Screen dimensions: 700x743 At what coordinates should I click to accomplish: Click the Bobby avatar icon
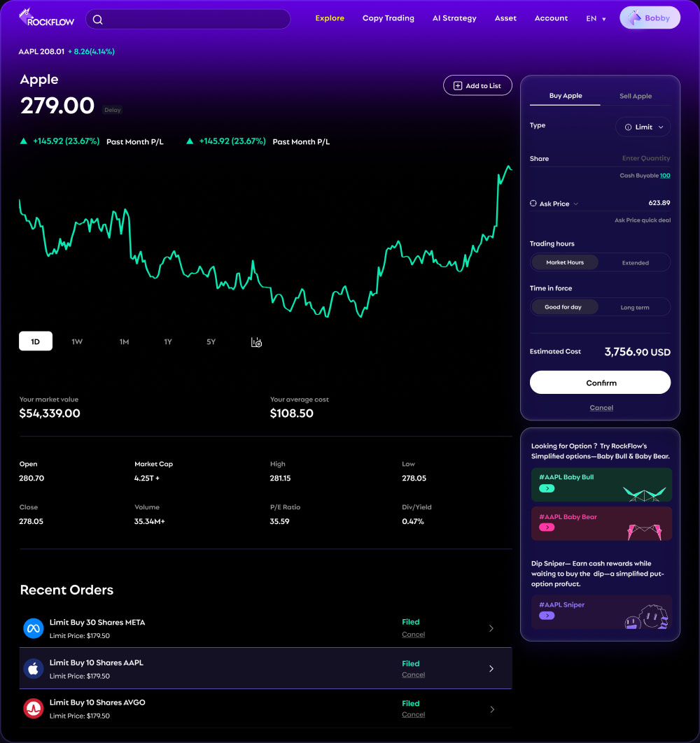635,18
